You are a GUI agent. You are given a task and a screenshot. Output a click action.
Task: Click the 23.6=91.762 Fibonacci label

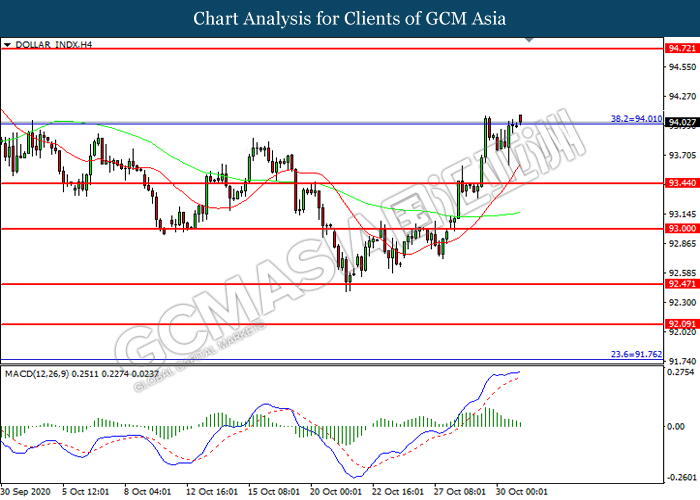point(636,354)
